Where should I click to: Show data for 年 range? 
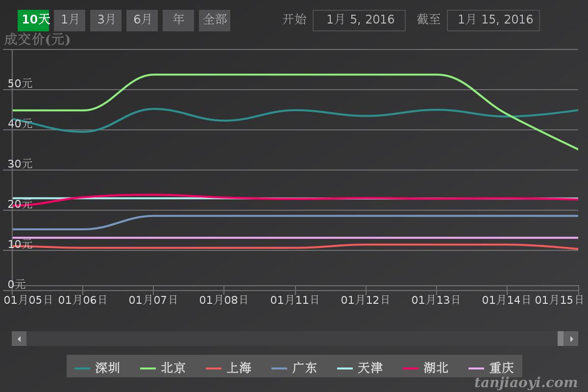[x=178, y=20]
